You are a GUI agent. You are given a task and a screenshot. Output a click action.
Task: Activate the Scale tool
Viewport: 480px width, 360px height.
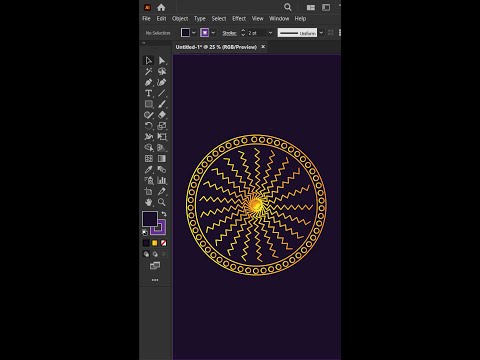[x=162, y=126]
